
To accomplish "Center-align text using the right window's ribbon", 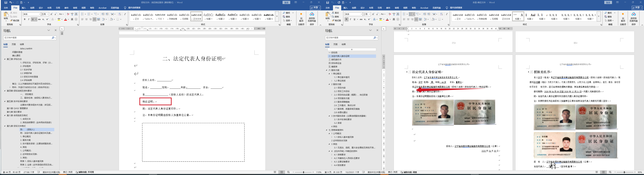I will coord(408,19).
